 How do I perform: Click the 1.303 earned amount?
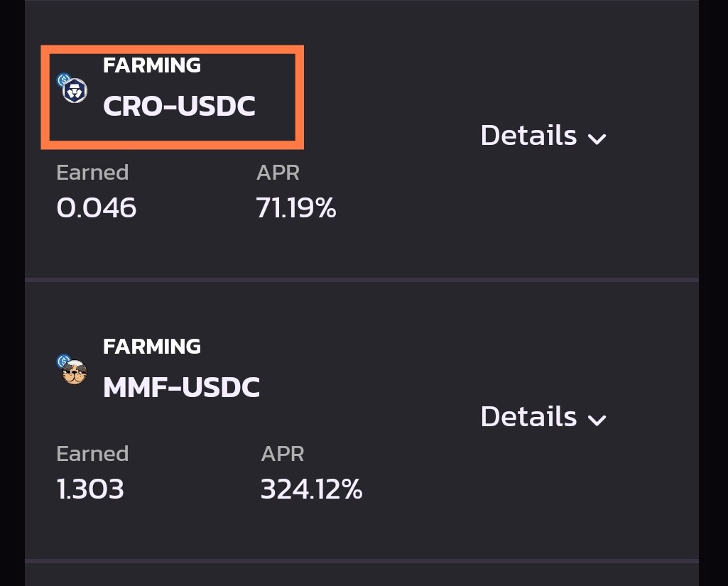[90, 489]
